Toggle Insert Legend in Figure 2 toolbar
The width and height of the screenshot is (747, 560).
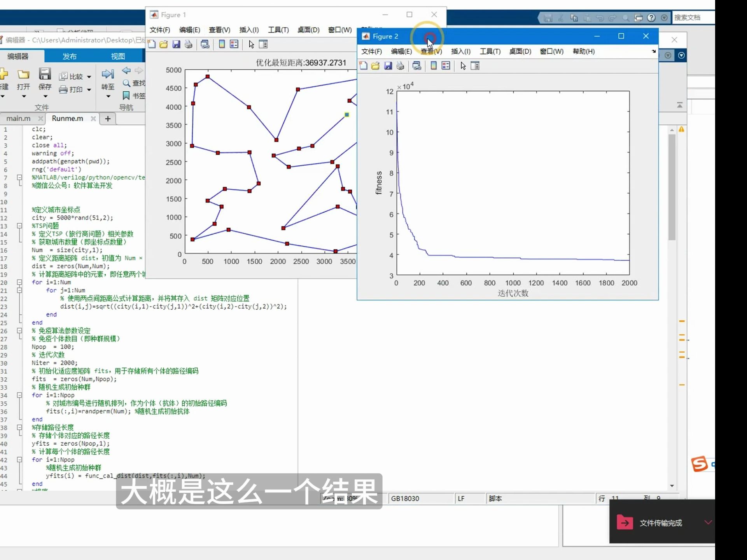pyautogui.click(x=446, y=66)
